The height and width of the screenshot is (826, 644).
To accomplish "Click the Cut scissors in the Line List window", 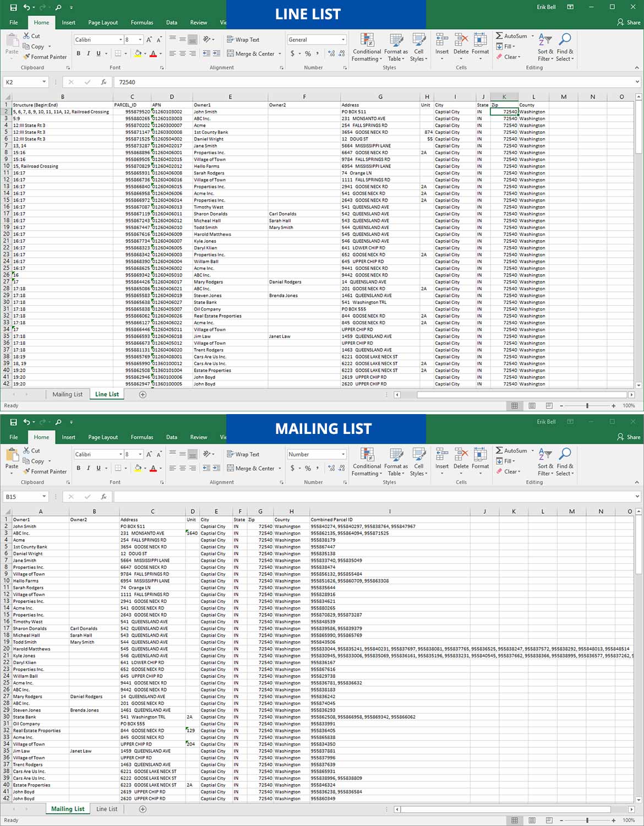I will coord(26,36).
